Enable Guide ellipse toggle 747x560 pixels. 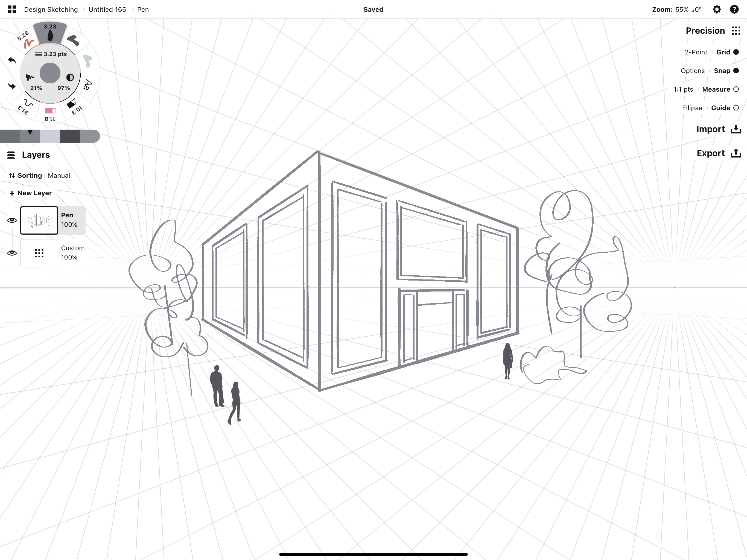point(736,108)
